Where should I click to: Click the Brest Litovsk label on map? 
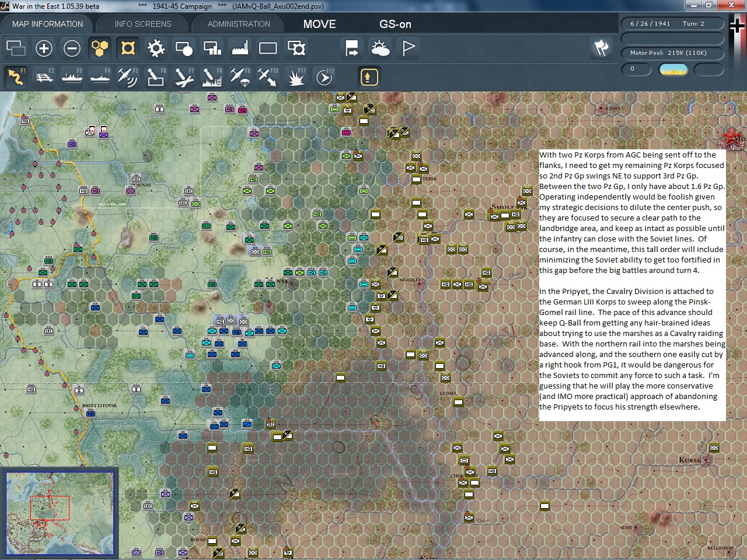pos(99,405)
